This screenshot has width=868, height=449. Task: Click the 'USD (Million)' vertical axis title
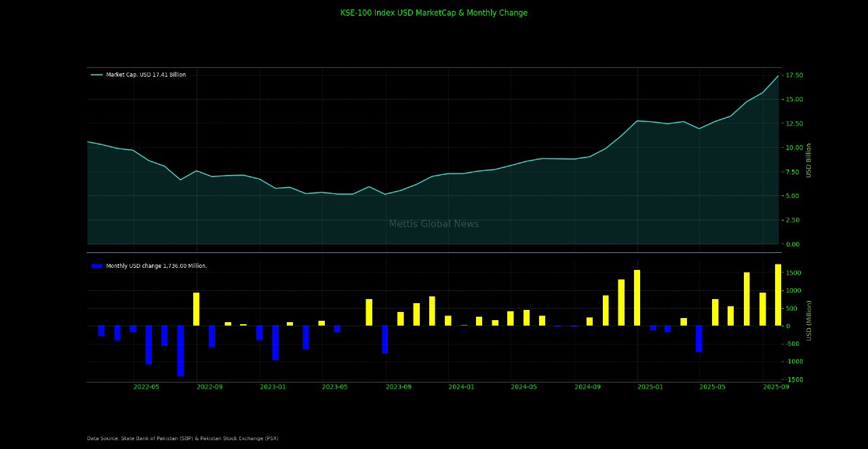coord(808,320)
